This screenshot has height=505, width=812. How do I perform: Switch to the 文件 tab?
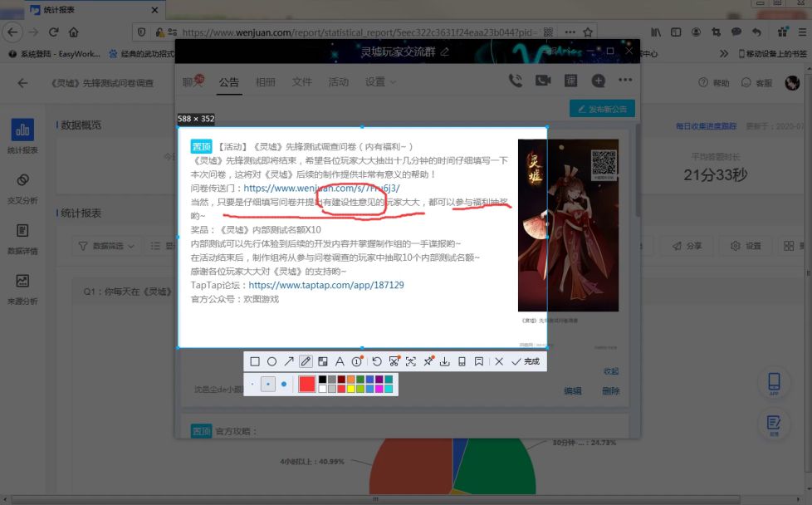pos(302,82)
